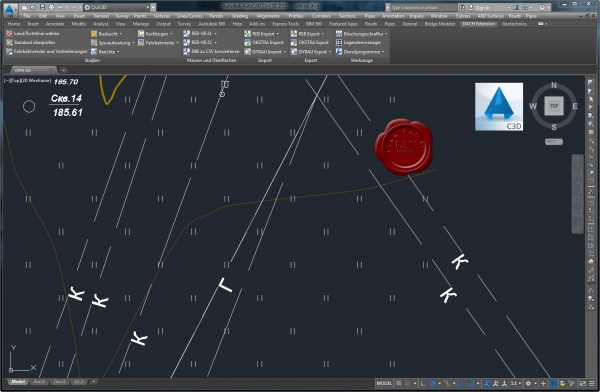Toggle object snap tracking in status bar
Image resolution: width=600 pixels, height=392 pixels.
click(x=462, y=383)
